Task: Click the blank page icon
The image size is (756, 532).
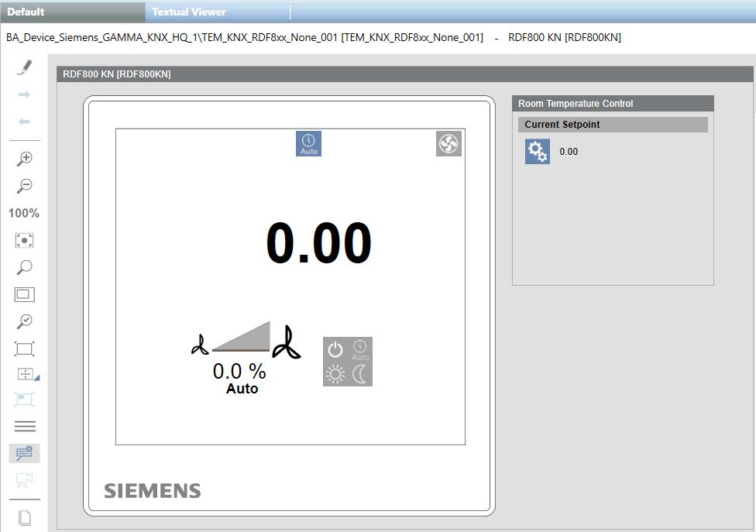Action: click(24, 517)
